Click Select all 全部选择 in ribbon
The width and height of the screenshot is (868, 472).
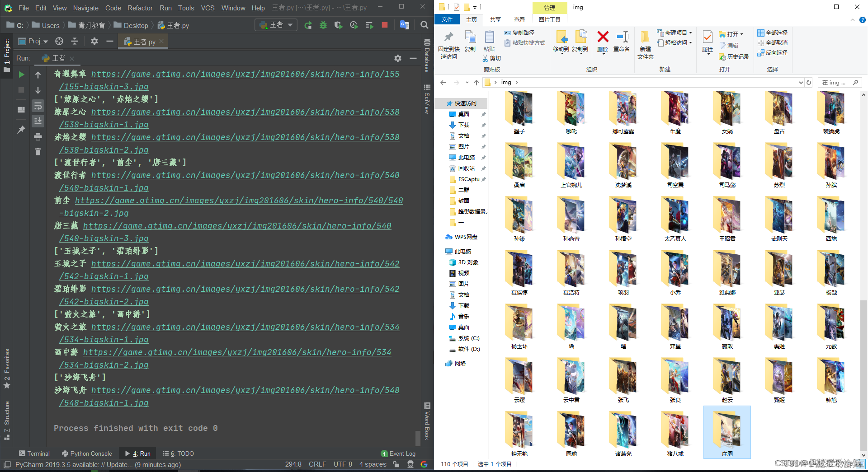point(773,33)
